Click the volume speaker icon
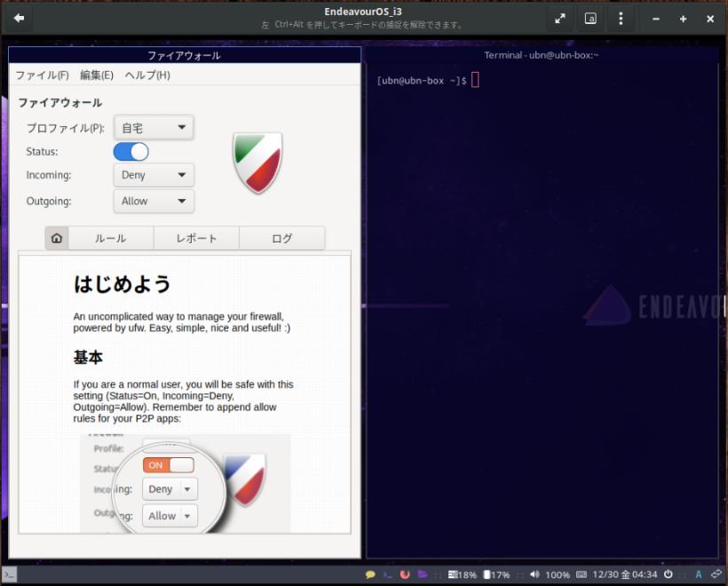This screenshot has height=586, width=728. coord(534,574)
